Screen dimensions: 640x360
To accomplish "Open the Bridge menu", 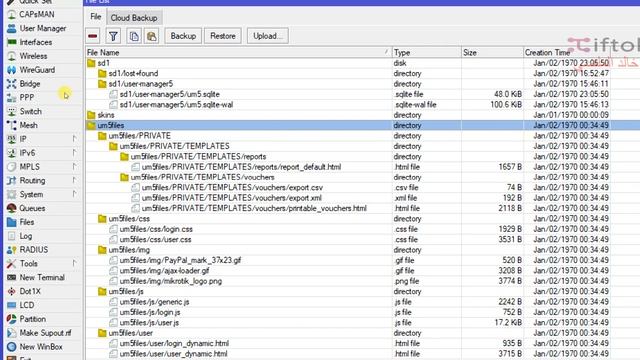I will pyautogui.click(x=30, y=84).
